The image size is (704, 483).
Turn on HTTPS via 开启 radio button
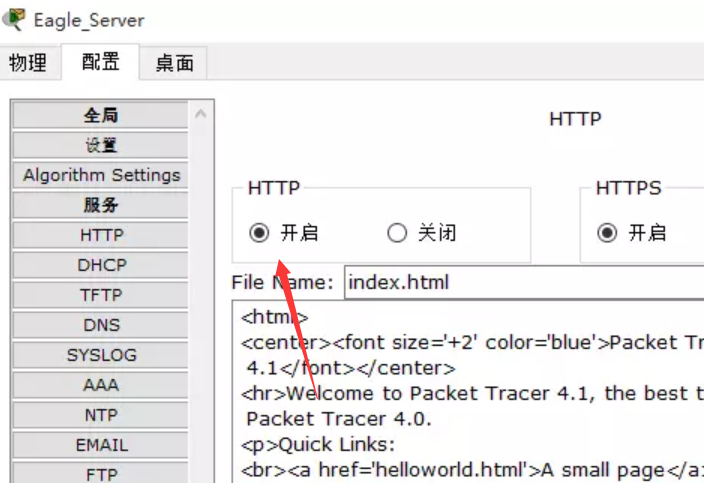607,233
